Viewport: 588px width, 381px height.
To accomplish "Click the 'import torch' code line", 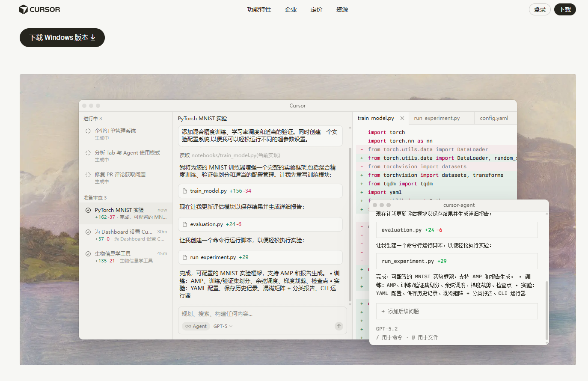I will 386,132.
